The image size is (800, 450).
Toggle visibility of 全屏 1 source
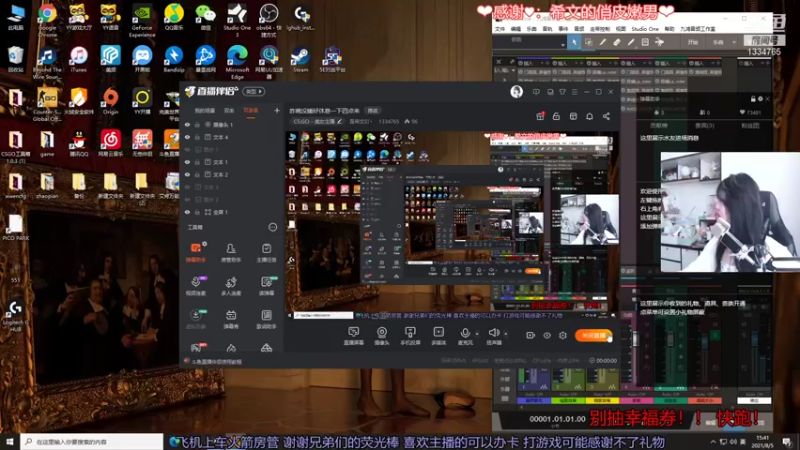tap(187, 212)
